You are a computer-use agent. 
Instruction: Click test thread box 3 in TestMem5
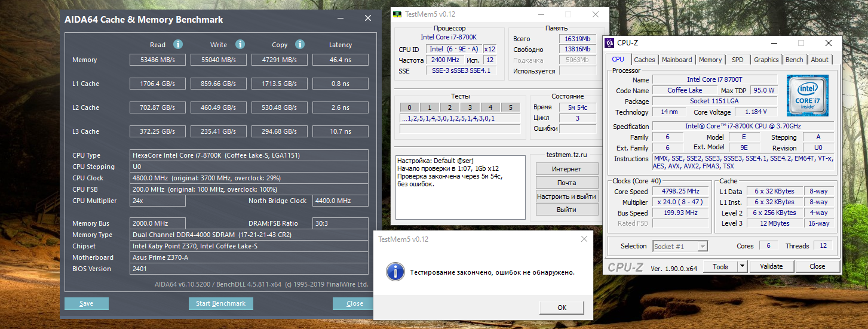470,107
